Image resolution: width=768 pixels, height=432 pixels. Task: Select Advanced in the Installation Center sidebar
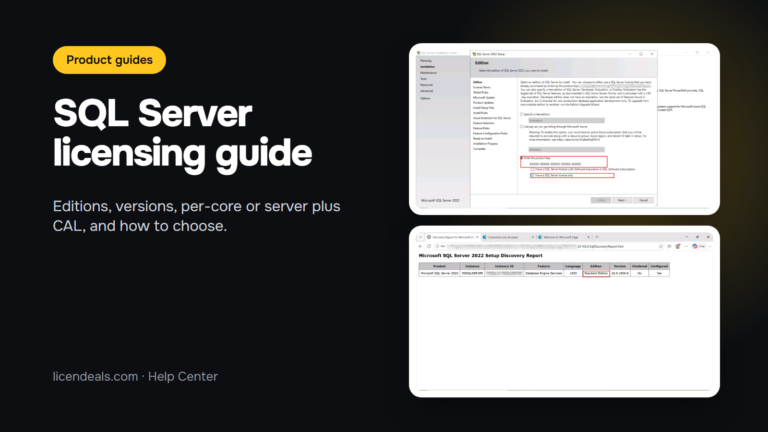coord(426,91)
